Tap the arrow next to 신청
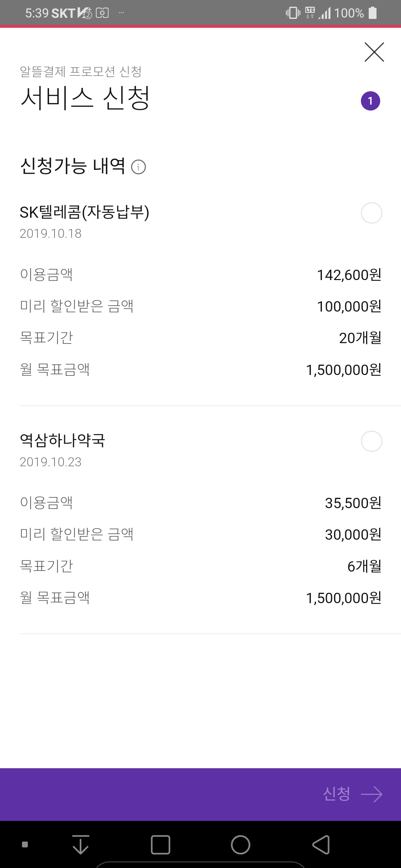Viewport: 401px width, 868px height. 371,794
